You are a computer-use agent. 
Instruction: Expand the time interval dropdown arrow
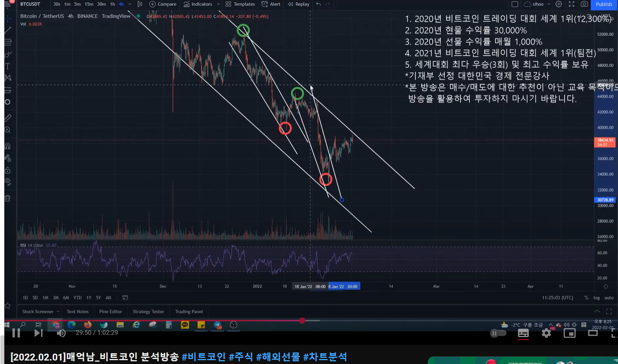click(130, 4)
